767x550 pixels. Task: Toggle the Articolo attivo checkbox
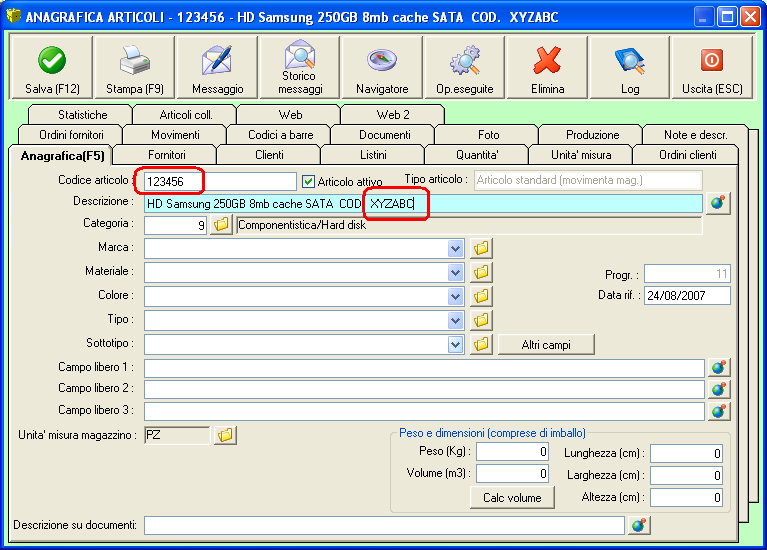309,182
